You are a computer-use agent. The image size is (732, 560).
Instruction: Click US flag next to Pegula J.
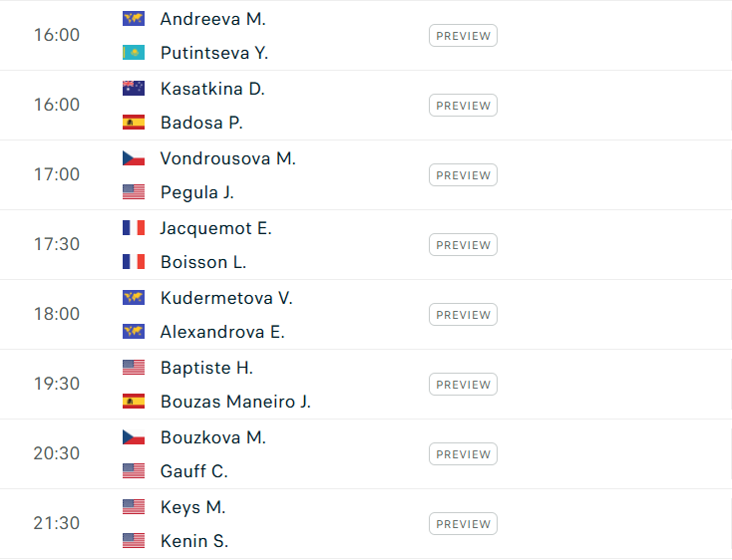point(134,192)
